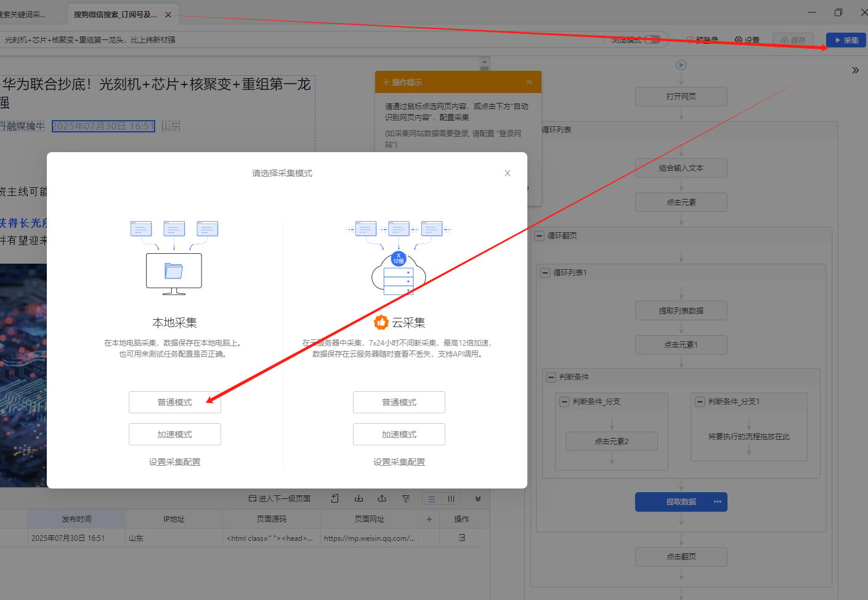Close the 搜狗微信搜索 tab
868x600 pixels.
tap(168, 15)
